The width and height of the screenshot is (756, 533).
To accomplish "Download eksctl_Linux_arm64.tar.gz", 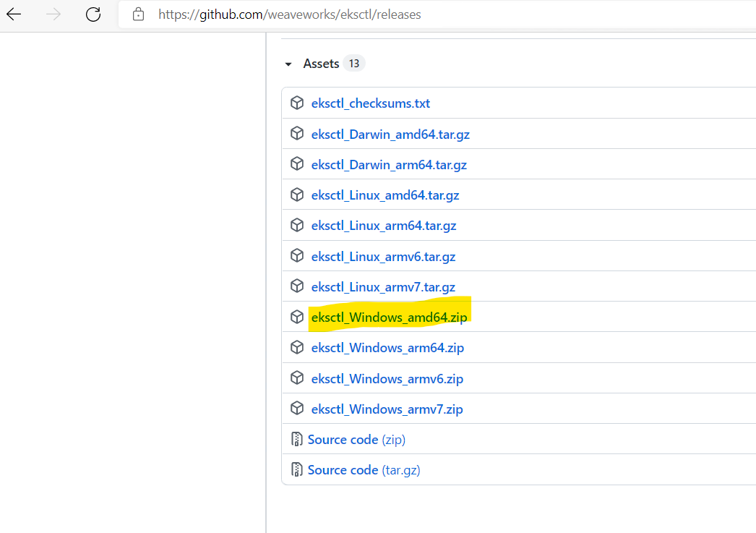I will pos(384,225).
